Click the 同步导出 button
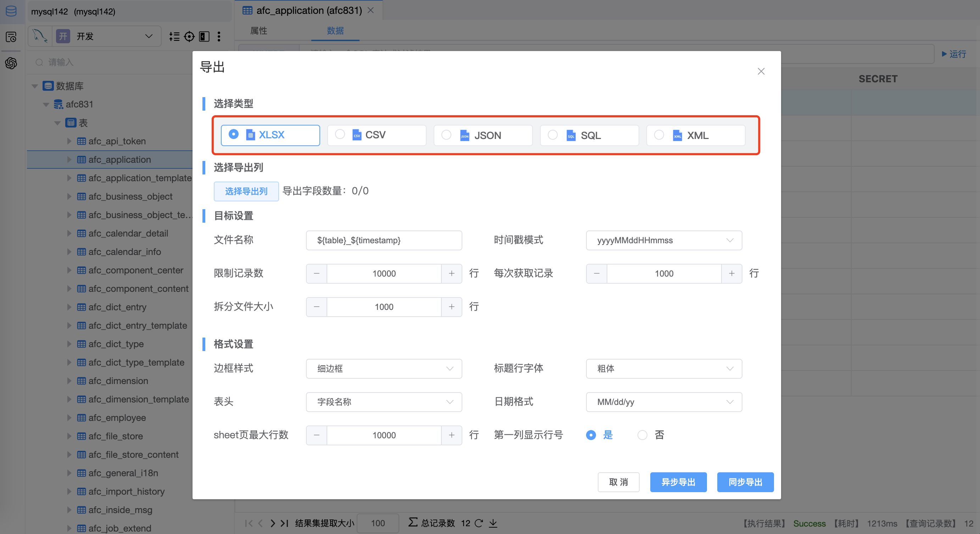Image resolution: width=980 pixels, height=534 pixels. click(745, 482)
